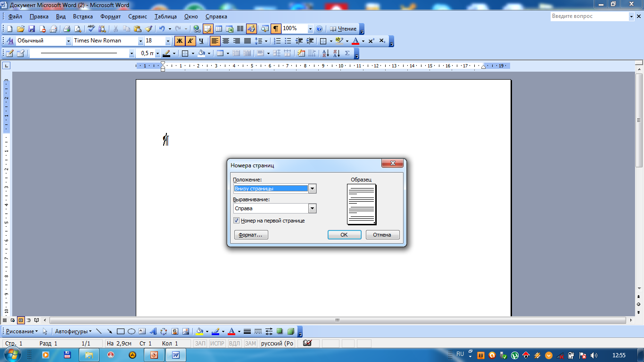This screenshot has width=644, height=362.
Task: Toggle Italic (К) formatting
Action: (x=190, y=41)
